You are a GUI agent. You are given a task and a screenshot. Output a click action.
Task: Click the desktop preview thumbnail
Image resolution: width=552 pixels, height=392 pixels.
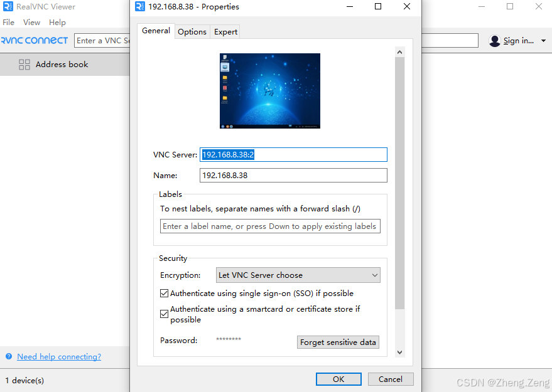(269, 90)
